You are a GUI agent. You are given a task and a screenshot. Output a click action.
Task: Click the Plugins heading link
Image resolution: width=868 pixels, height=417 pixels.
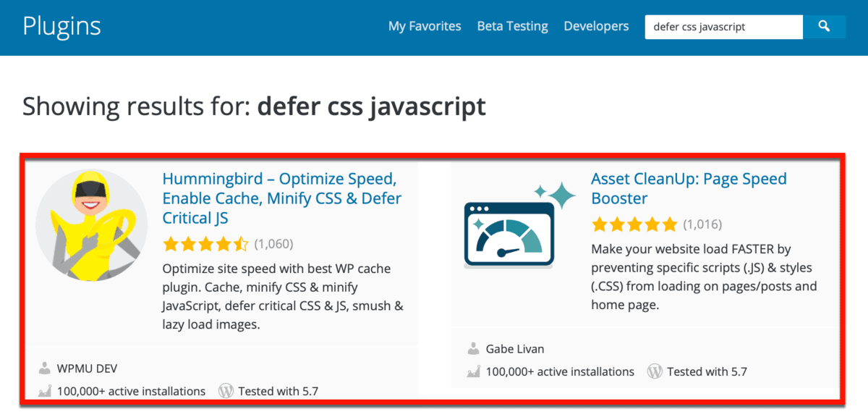click(61, 26)
